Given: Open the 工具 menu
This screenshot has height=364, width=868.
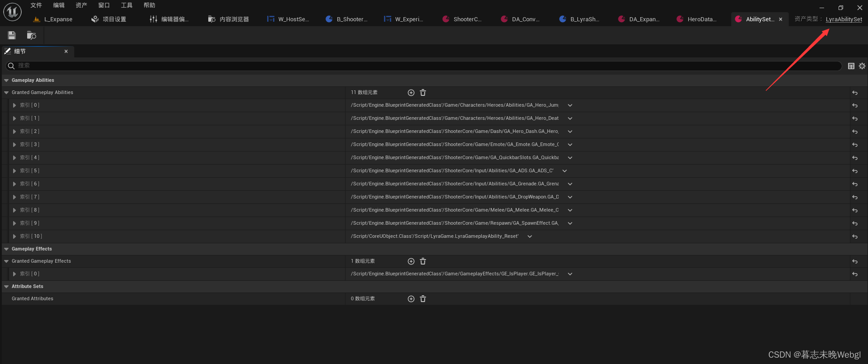Looking at the screenshot, I should click(127, 5).
